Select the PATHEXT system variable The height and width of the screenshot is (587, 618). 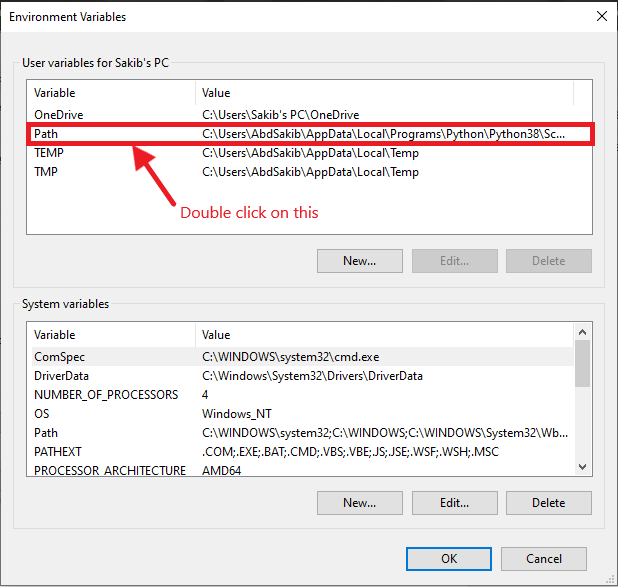pyautogui.click(x=302, y=452)
